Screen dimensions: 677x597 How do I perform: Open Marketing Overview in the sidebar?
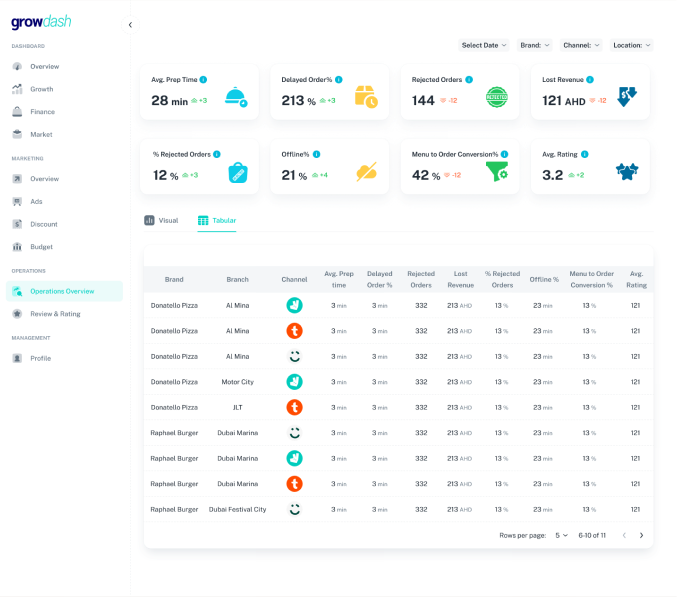pos(44,179)
